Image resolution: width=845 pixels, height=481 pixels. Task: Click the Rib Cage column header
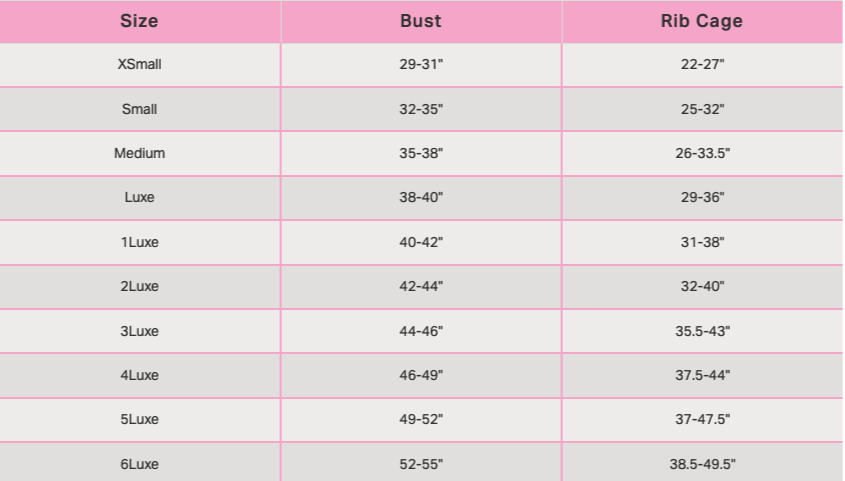pyautogui.click(x=702, y=21)
